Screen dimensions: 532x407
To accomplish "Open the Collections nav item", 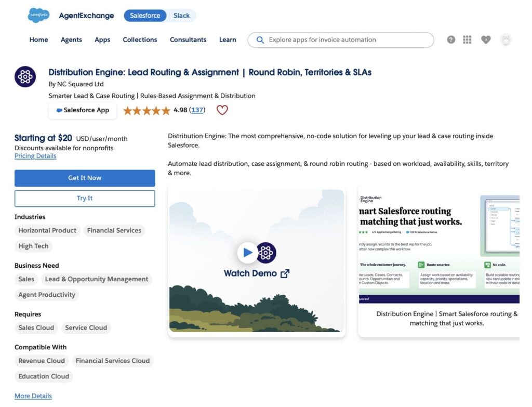I will click(140, 40).
